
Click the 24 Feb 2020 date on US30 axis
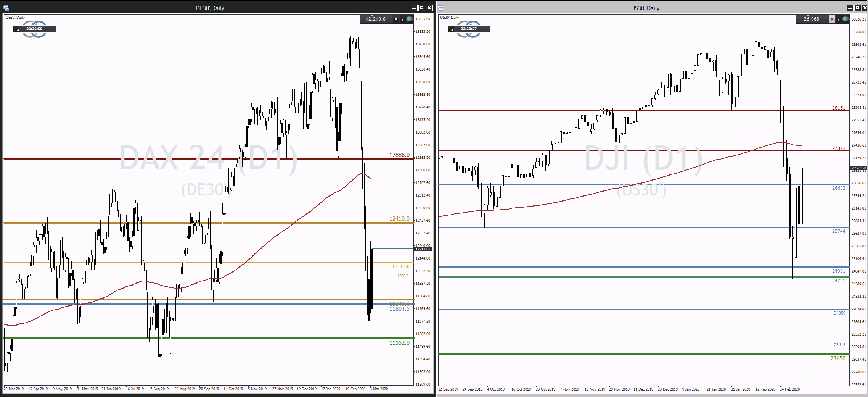pyautogui.click(x=790, y=389)
